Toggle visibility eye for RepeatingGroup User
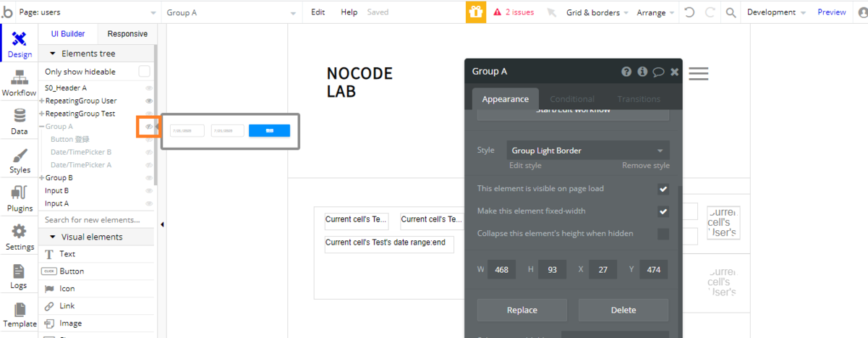Viewport: 868px width, 338px height. point(149,101)
